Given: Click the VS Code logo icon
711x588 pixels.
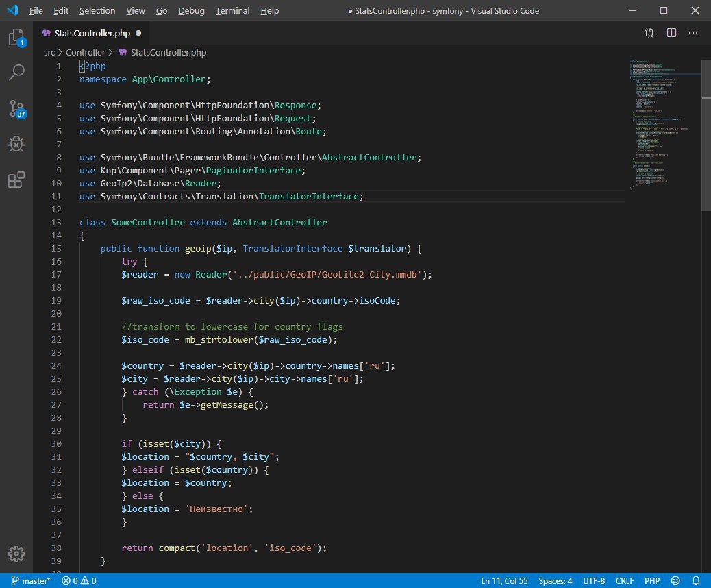Looking at the screenshot, I should 13,10.
